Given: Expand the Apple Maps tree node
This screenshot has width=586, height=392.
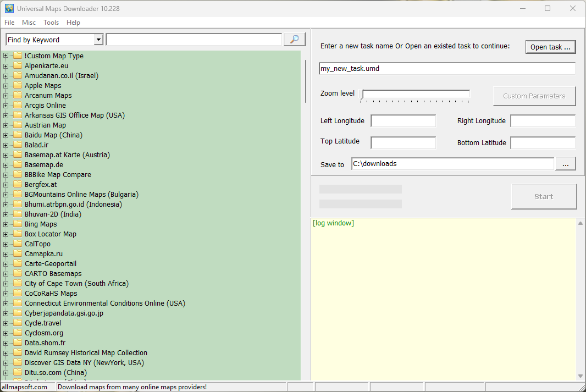Looking at the screenshot, I should pos(5,86).
